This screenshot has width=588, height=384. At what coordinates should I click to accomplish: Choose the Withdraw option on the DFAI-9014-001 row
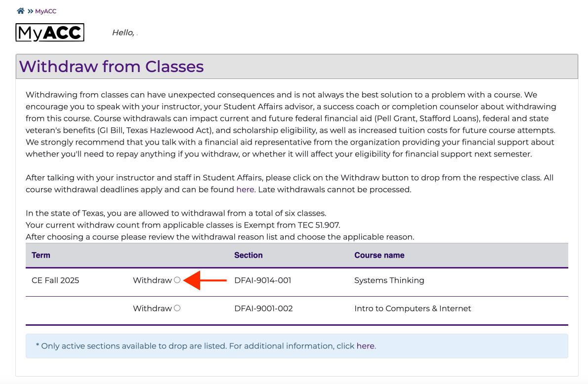pos(177,280)
